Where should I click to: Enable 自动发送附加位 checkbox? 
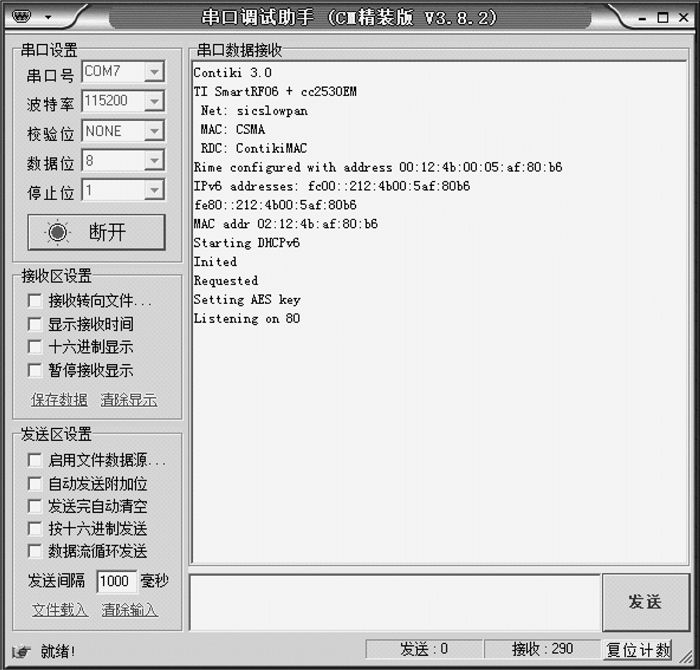(35, 483)
